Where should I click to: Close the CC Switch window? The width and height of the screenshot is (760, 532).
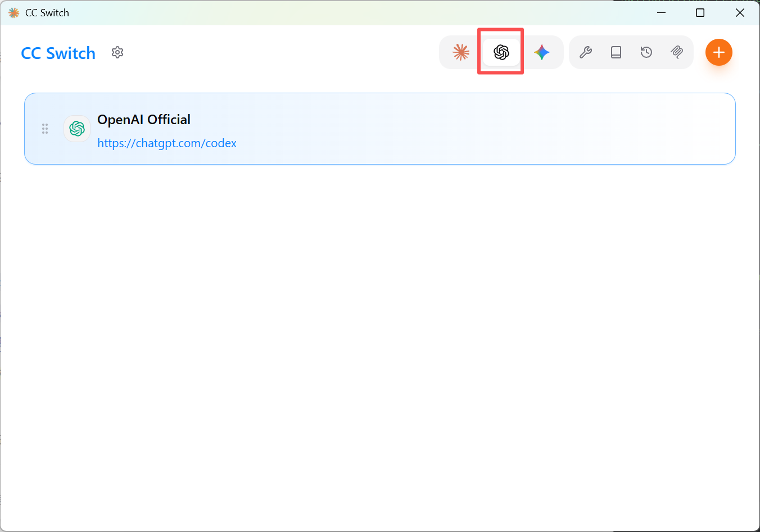coord(740,12)
